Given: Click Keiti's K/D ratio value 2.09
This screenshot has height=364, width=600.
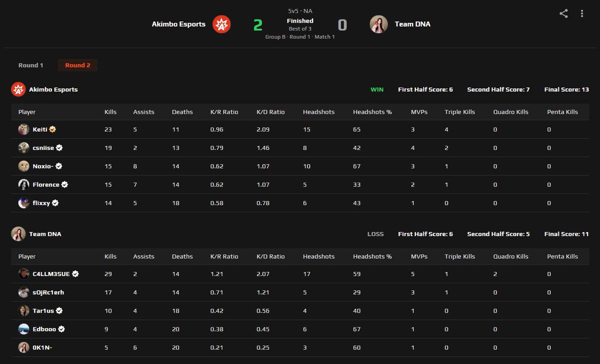Looking at the screenshot, I should [x=263, y=129].
